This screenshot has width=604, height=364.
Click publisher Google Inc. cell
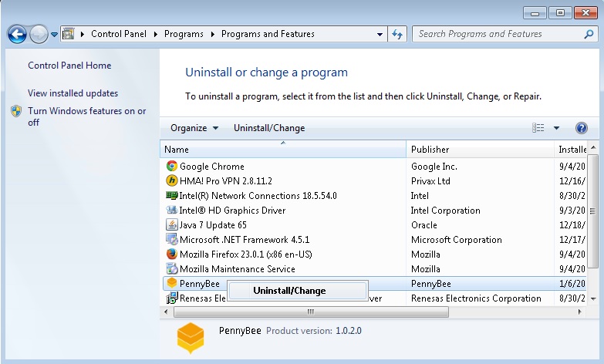point(434,167)
